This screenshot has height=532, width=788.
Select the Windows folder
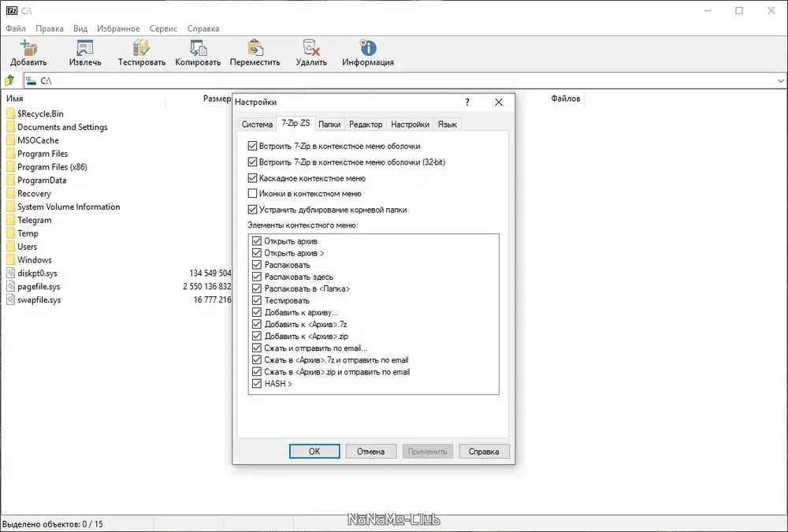[x=34, y=260]
